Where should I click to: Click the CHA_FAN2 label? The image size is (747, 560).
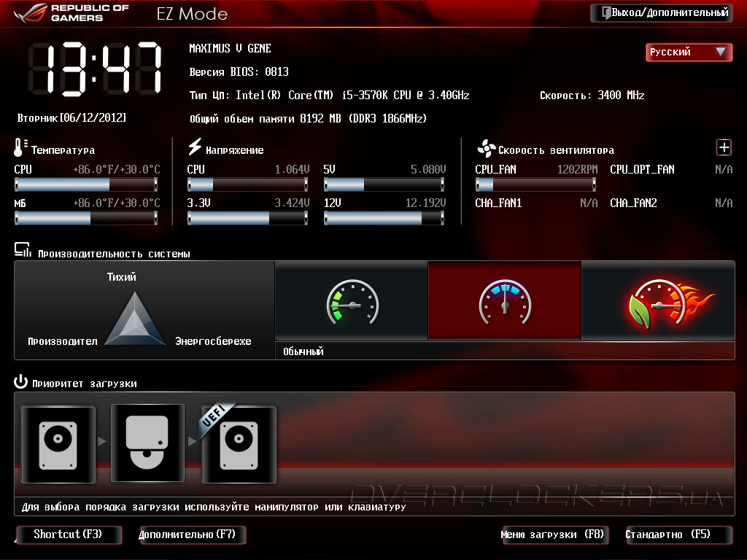[634, 203]
